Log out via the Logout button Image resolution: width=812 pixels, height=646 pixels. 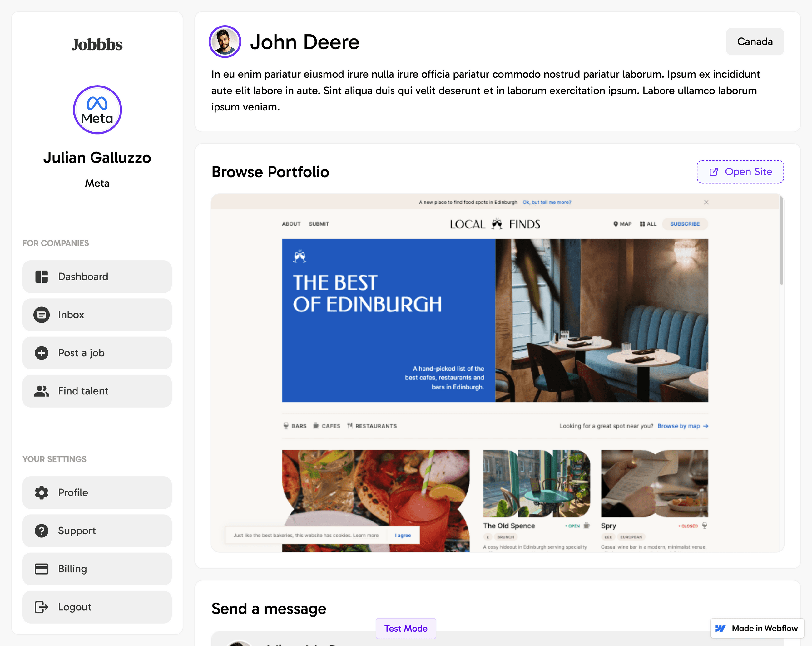click(97, 607)
